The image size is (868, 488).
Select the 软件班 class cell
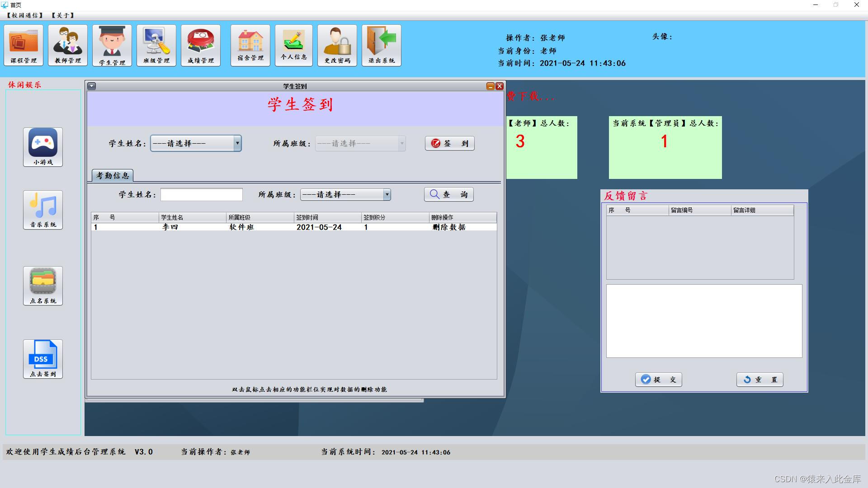[260, 227]
